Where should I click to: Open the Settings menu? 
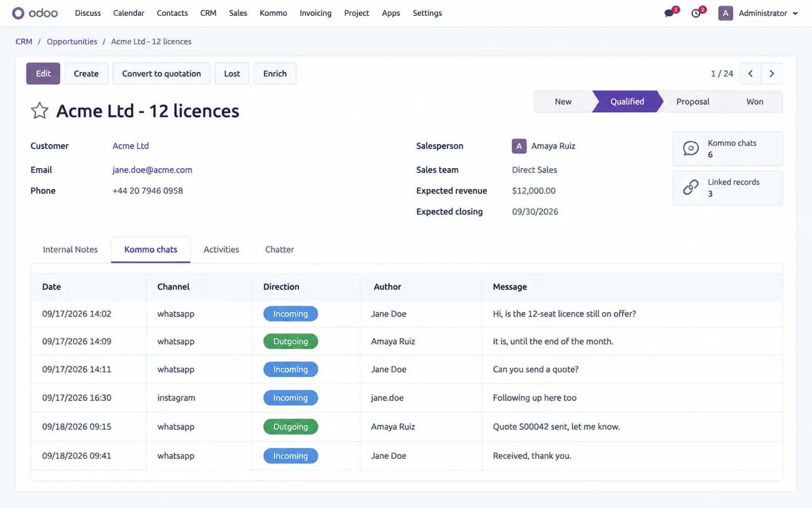click(427, 13)
